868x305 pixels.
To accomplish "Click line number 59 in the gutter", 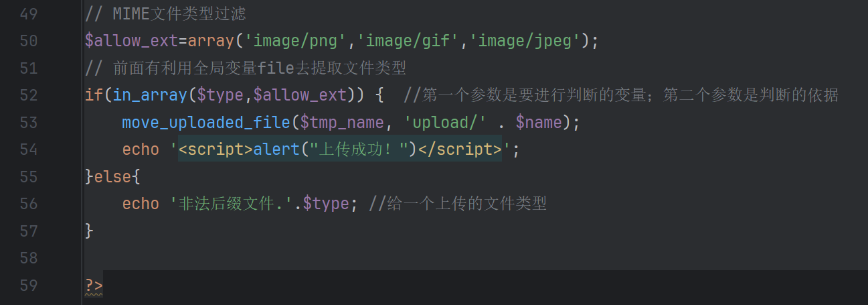I will click(28, 285).
